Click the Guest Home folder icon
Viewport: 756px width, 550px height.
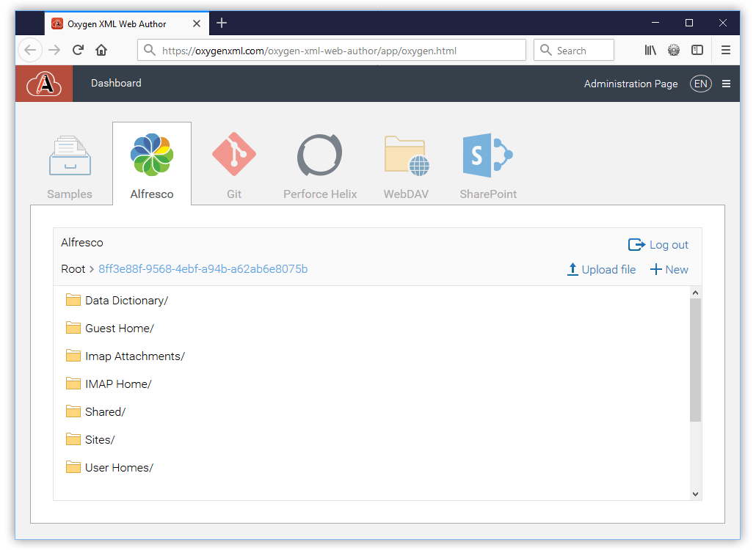pyautogui.click(x=73, y=328)
